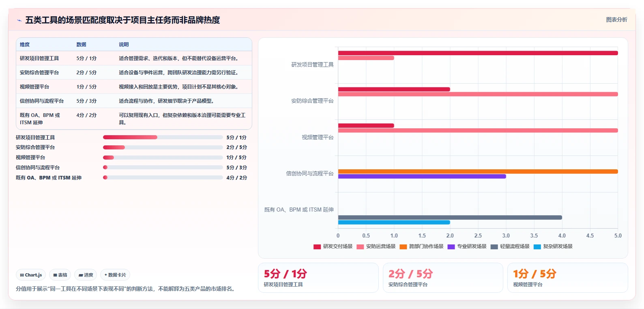Screen dimensions: 644x309
Task: Click the 5.0 tick on the chart x-axis
Action: point(618,236)
